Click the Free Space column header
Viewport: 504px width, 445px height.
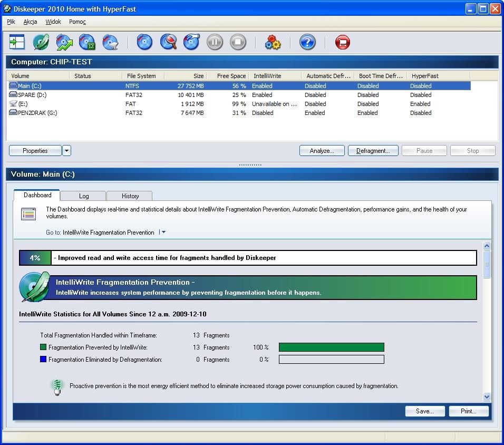click(x=227, y=76)
